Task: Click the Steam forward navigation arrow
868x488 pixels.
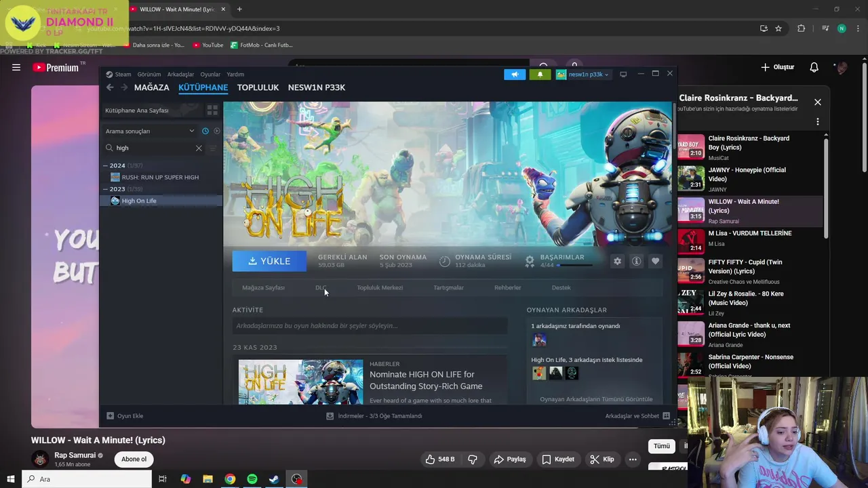Action: pyautogui.click(x=124, y=87)
